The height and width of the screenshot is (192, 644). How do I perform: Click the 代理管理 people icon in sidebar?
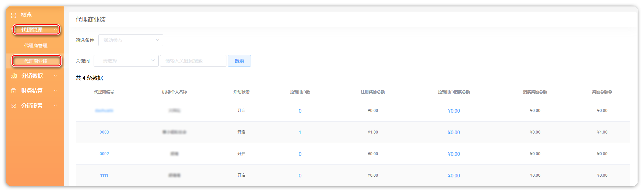[x=14, y=30]
